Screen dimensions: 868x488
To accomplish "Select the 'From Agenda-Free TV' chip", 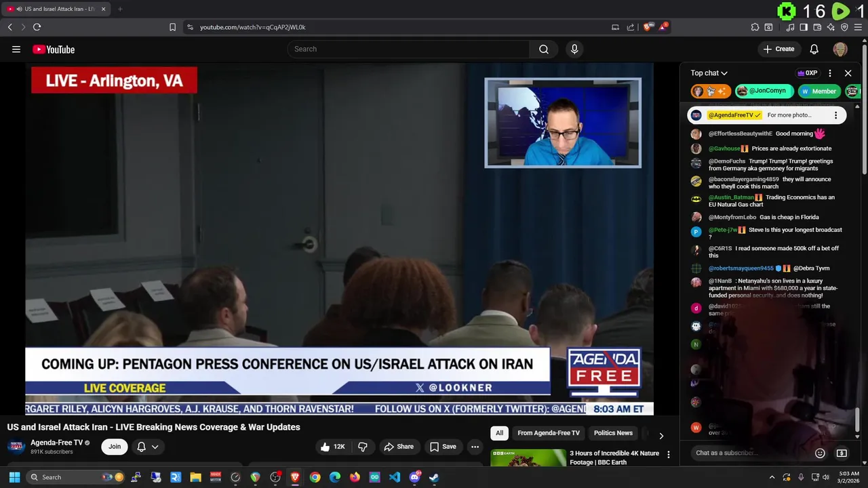I will click(549, 433).
